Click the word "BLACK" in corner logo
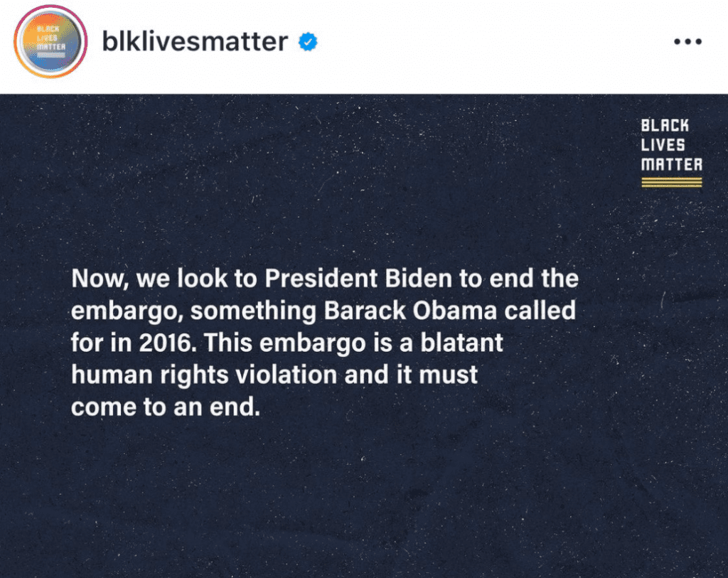 click(665, 125)
